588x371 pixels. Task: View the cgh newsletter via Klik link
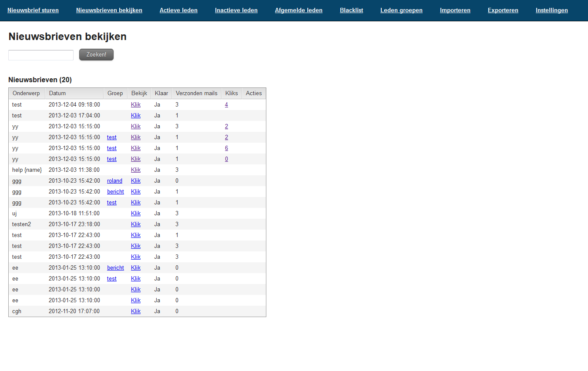click(x=136, y=311)
